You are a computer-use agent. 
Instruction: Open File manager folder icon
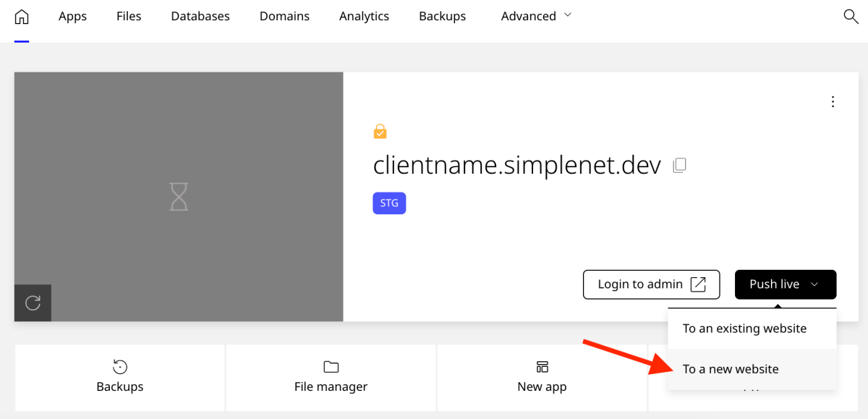(331, 367)
